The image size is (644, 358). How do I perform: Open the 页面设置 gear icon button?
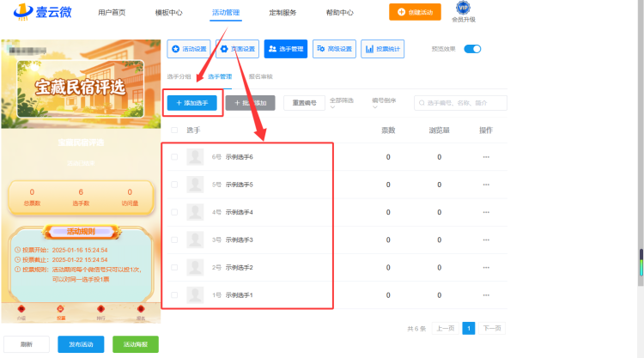[x=237, y=49]
